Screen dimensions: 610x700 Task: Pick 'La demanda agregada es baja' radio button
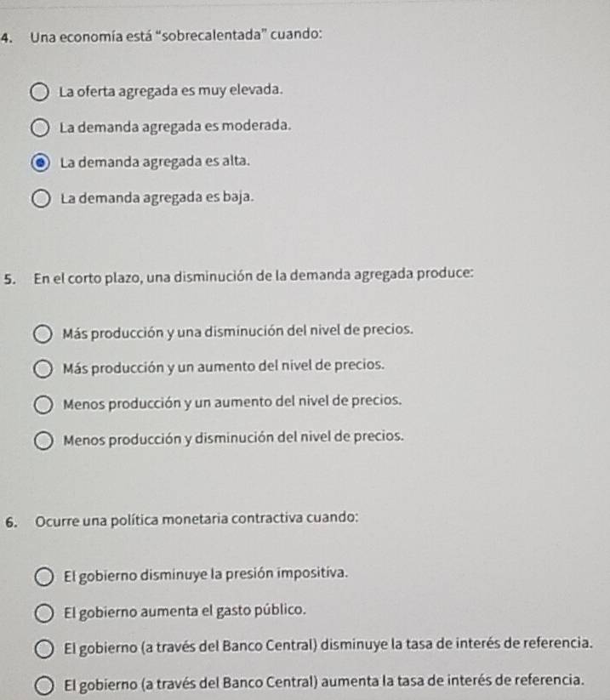pyautogui.click(x=41, y=200)
